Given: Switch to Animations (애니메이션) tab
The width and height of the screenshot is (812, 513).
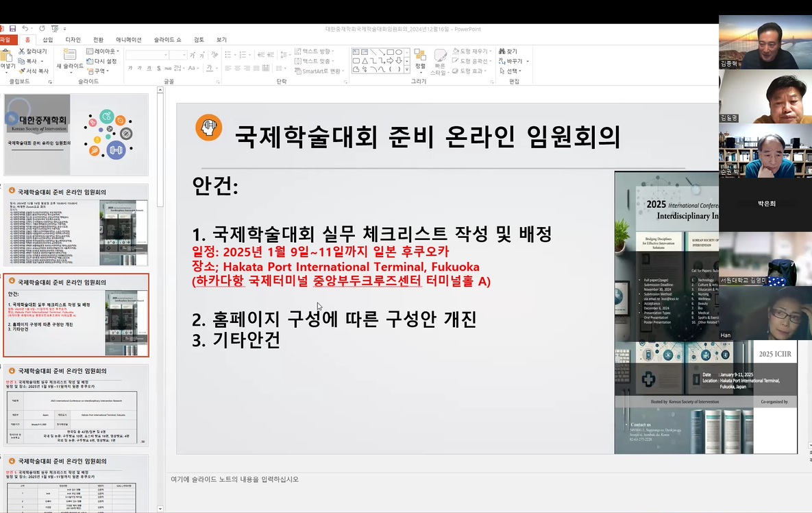Looking at the screenshot, I should click(x=128, y=40).
